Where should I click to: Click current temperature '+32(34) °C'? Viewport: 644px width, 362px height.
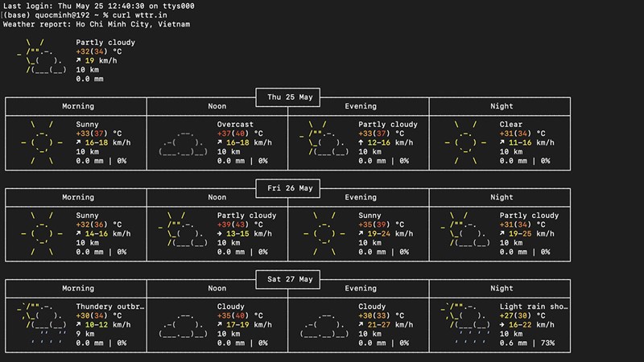[98, 51]
